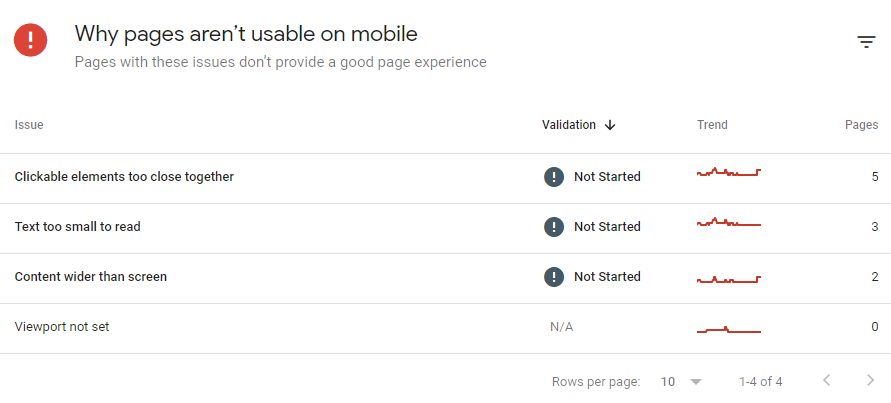Click Not Started icon for Text too small row
The width and height of the screenshot is (891, 403).
(554, 227)
